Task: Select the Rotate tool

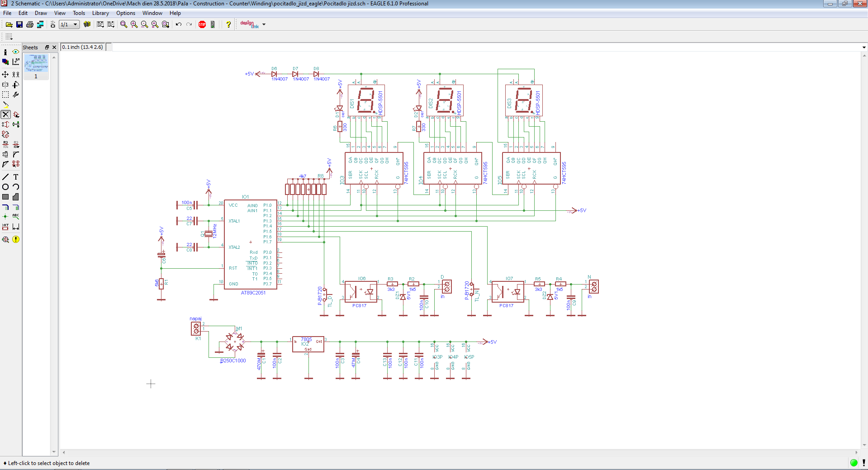Action: coord(16,85)
